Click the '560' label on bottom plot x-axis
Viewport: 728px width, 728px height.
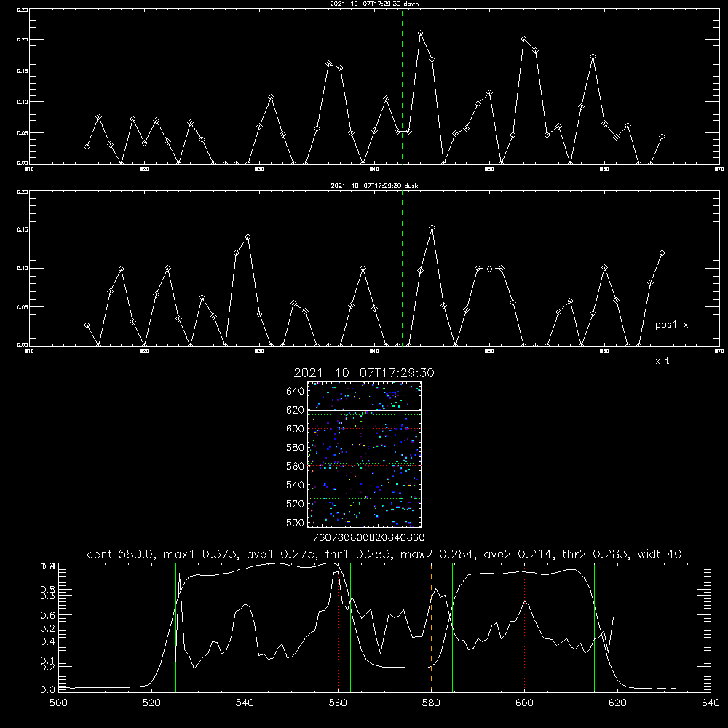338,703
